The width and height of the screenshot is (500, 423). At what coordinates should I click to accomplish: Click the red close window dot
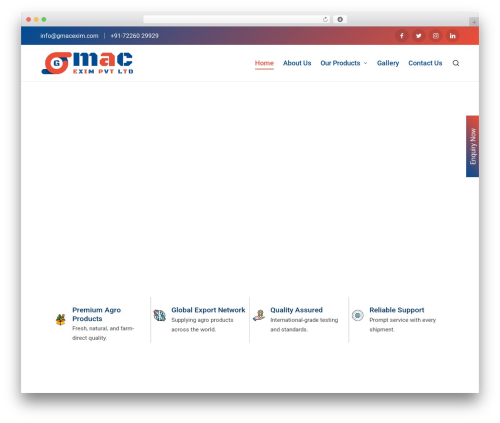[29, 19]
